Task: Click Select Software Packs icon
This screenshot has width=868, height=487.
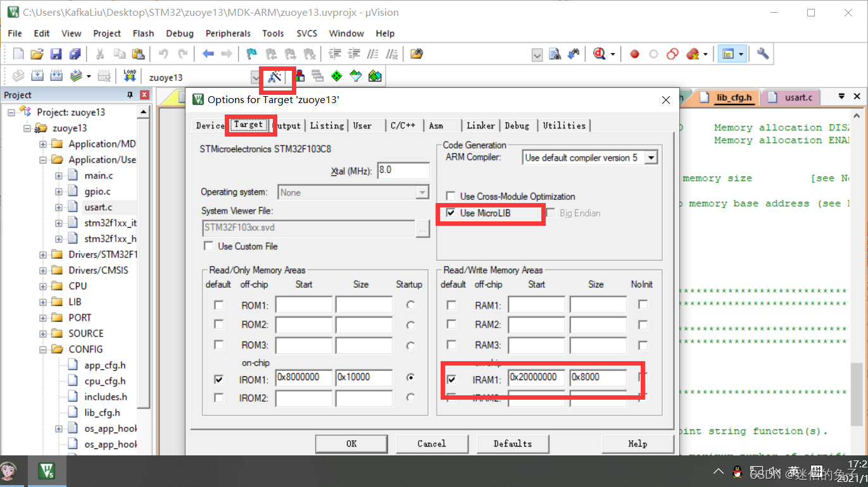Action: click(356, 77)
